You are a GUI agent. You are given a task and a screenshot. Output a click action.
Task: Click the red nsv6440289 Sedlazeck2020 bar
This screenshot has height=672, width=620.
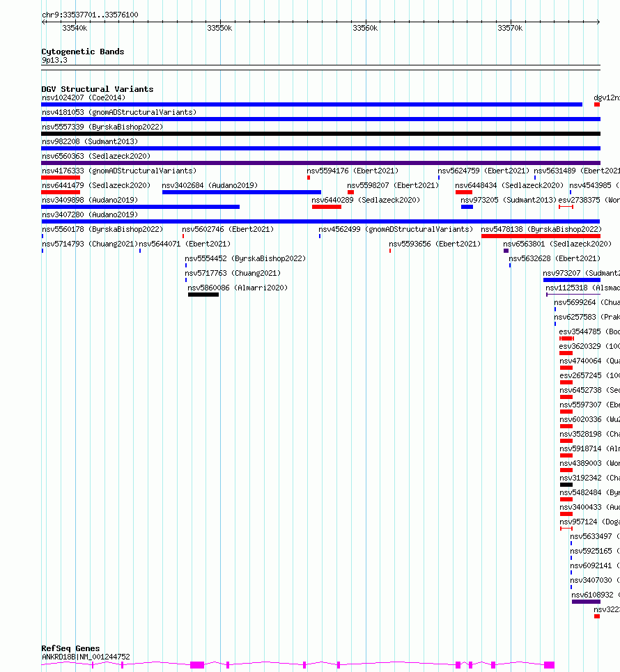[327, 207]
